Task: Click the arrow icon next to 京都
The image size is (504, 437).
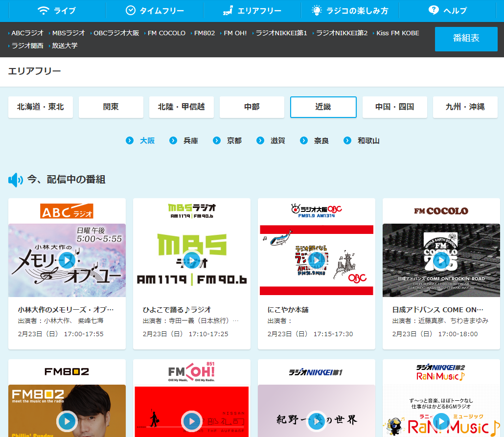Action: (217, 140)
